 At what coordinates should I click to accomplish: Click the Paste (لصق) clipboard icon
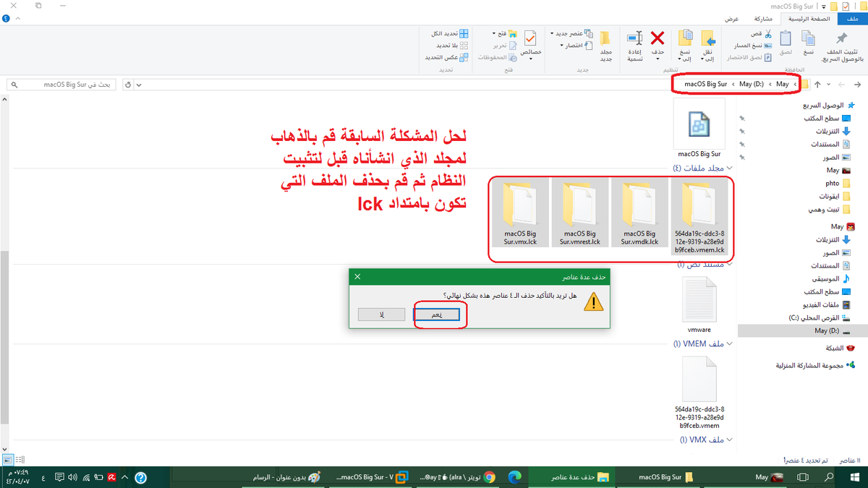point(786,38)
